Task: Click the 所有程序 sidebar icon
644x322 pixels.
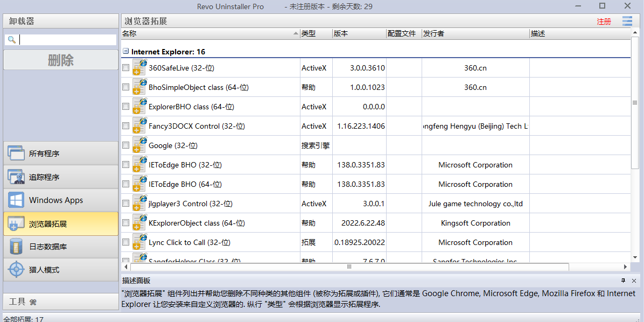Action: pyautogui.click(x=16, y=153)
